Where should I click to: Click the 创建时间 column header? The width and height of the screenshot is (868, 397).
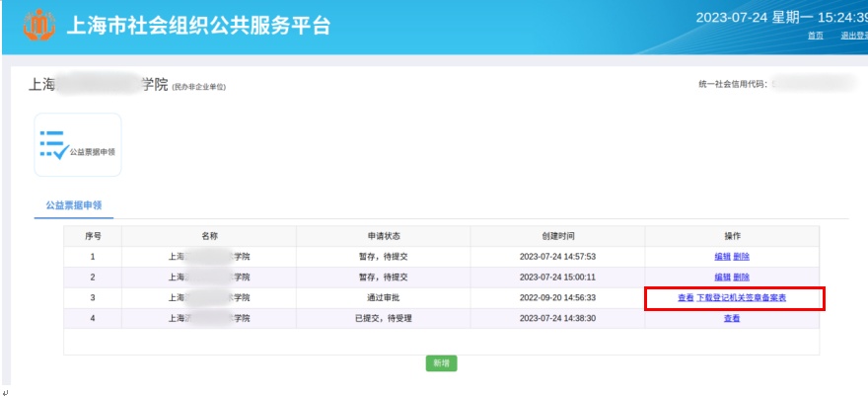coord(557,236)
